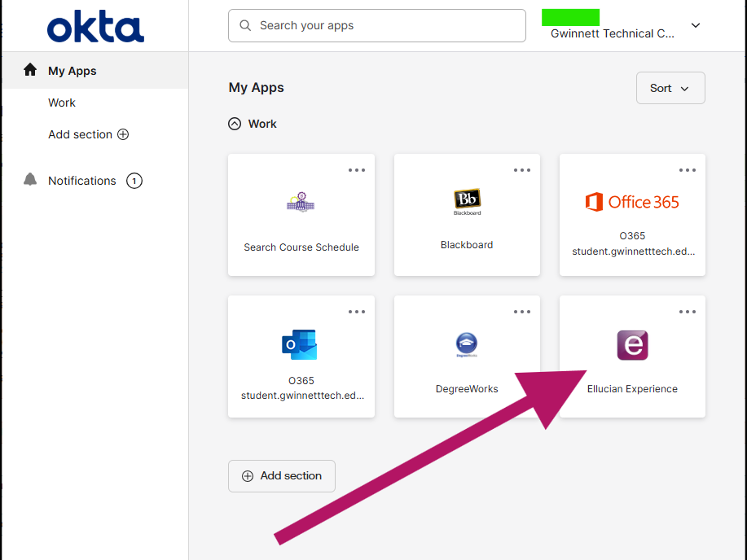The image size is (747, 560).
Task: Expand the Sort dropdown
Action: [x=670, y=88]
